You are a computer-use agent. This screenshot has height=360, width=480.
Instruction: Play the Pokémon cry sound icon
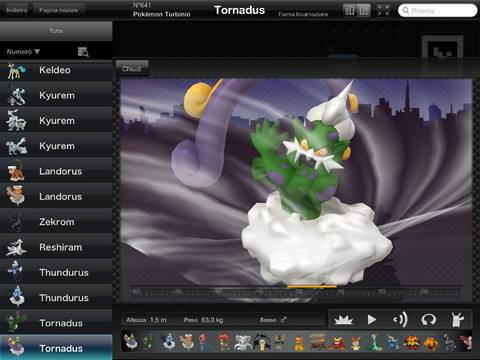tap(400, 320)
